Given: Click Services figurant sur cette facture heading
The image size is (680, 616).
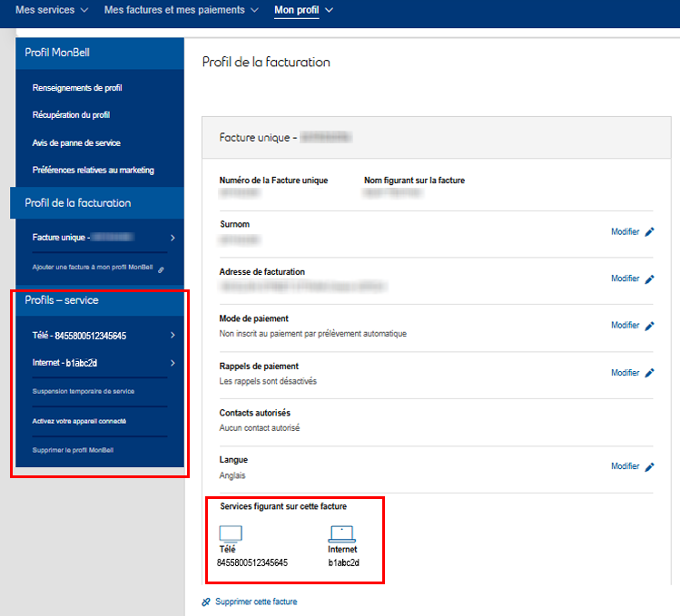Looking at the screenshot, I should pos(283,506).
